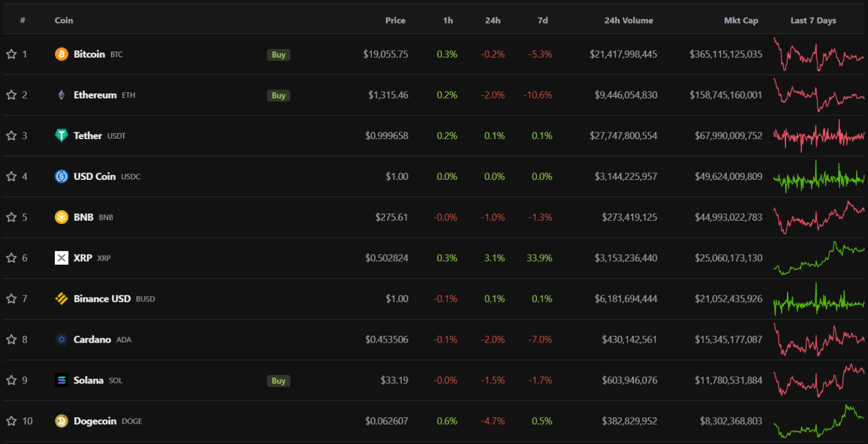Viewport: 868px width, 444px height.
Task: Open XRP's green 7-day sparkline
Action: pos(819,258)
